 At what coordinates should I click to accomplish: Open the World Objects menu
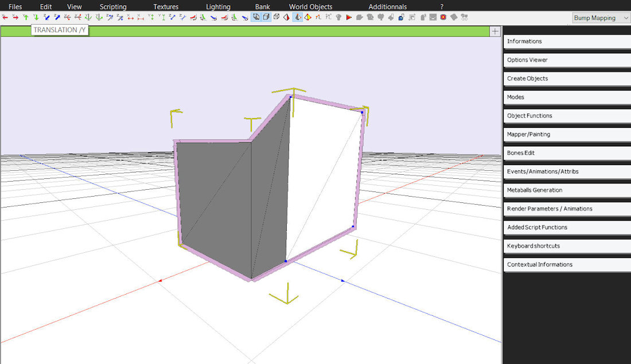click(x=311, y=6)
